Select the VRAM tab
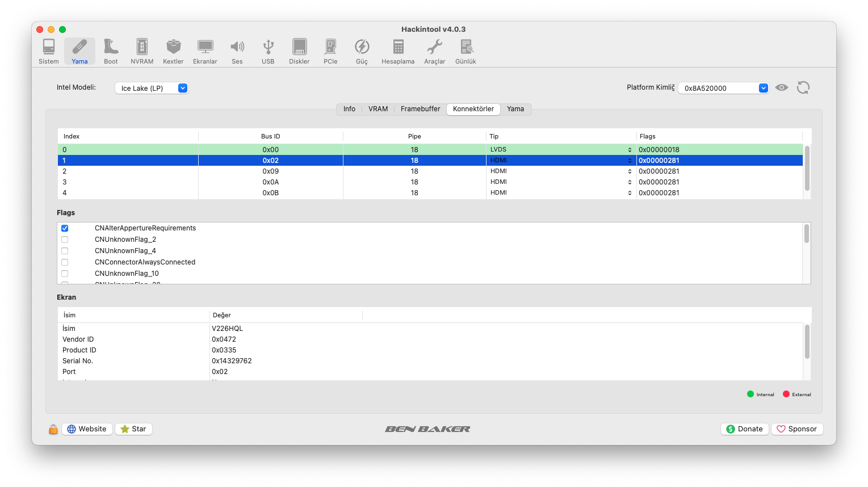The height and width of the screenshot is (487, 868). pos(378,109)
